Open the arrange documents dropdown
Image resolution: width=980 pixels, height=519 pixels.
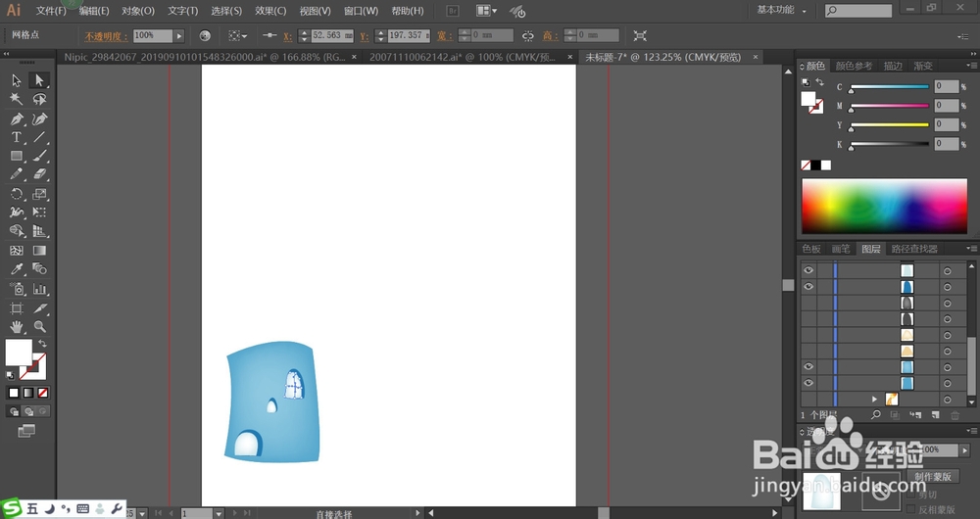click(x=487, y=11)
